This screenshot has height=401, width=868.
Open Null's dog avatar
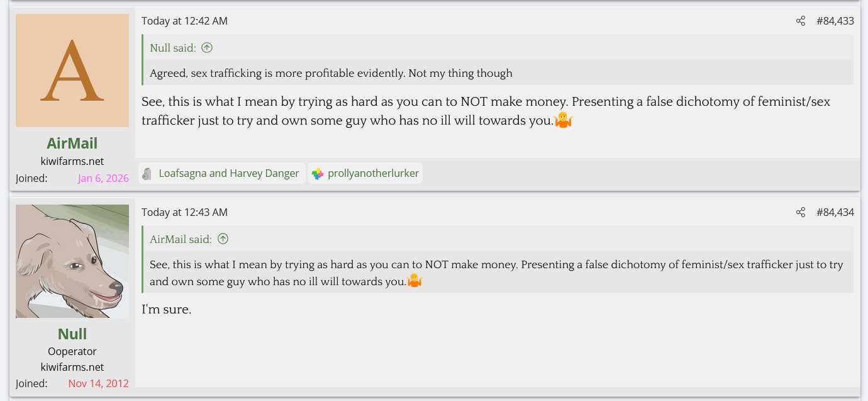pos(72,261)
